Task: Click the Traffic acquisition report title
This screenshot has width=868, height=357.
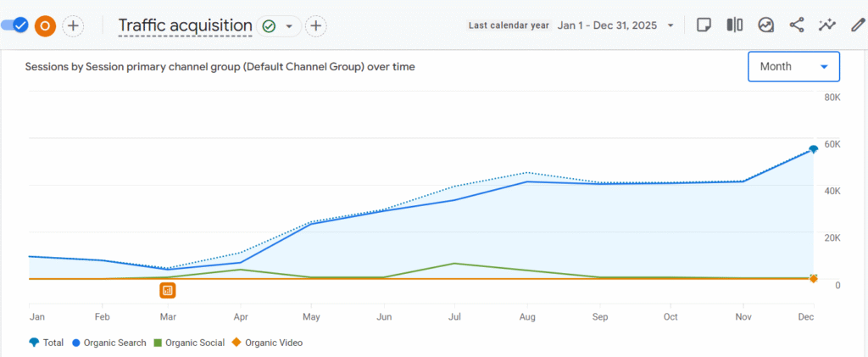Action: [x=185, y=25]
